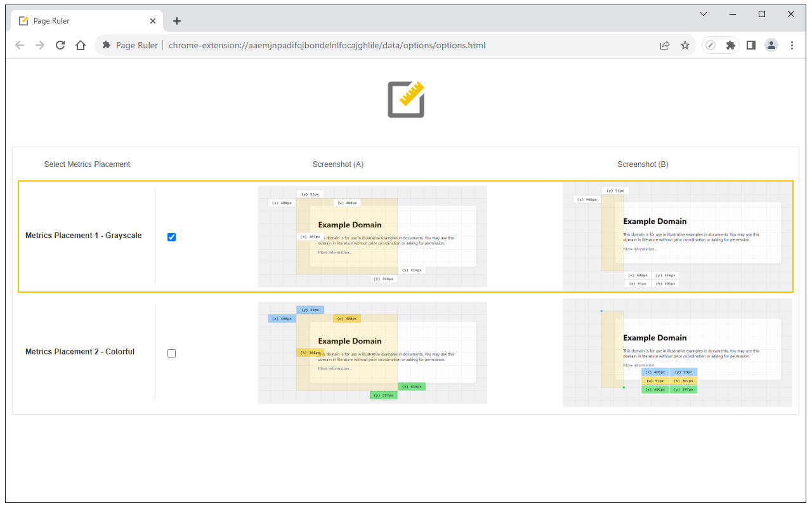Expand the tab search chevron
This screenshot has height=508, width=812.
704,14
